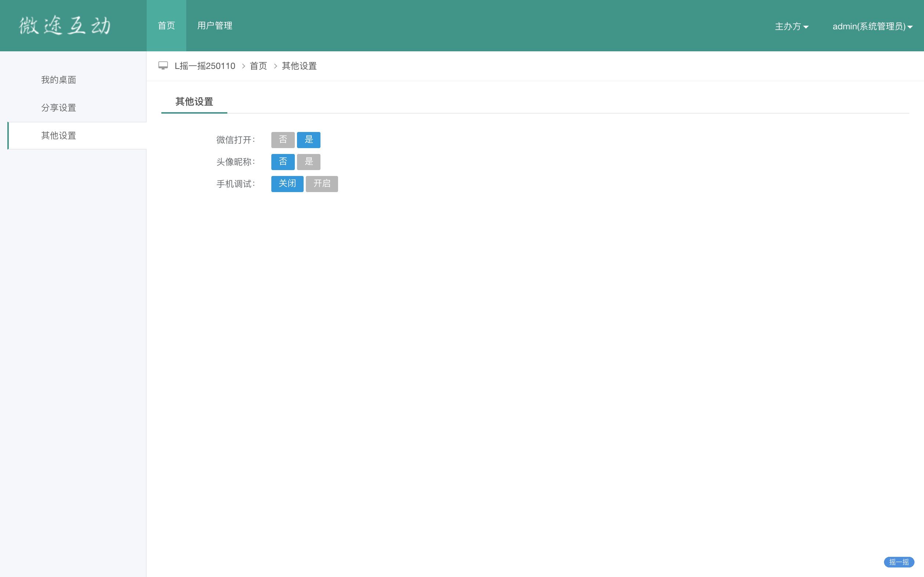924x577 pixels.
Task: Set 微信打开 to 否
Action: (x=283, y=140)
